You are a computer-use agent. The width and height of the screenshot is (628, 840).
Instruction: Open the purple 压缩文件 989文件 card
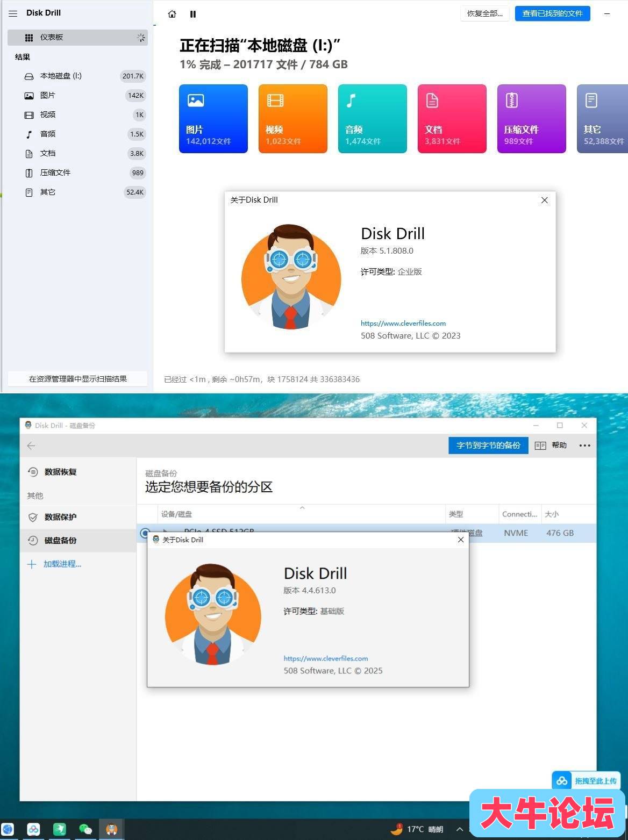point(532,119)
